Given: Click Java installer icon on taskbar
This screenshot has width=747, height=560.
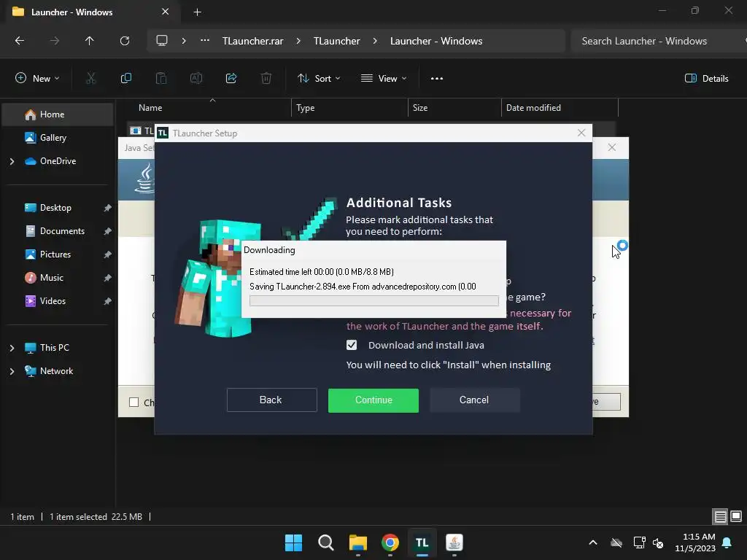Looking at the screenshot, I should point(454,542).
